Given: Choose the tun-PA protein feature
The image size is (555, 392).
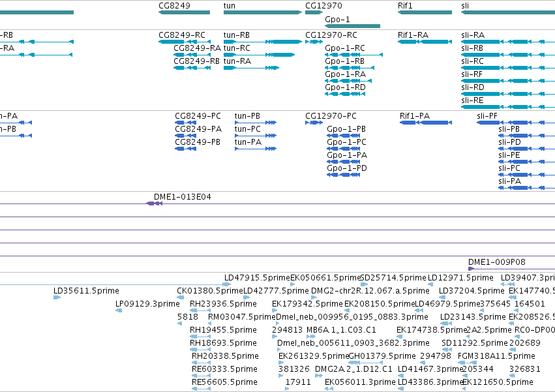Looking at the screenshot, I should tap(256, 149).
